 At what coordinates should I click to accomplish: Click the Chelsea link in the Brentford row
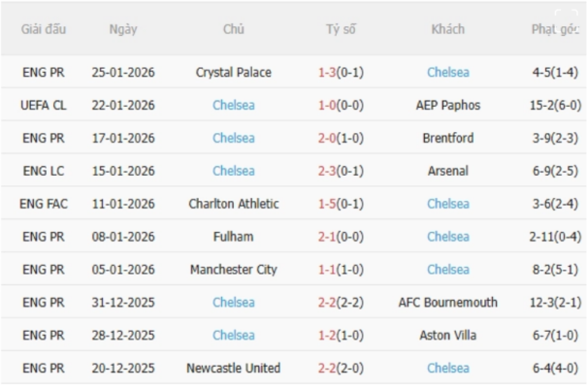233,138
